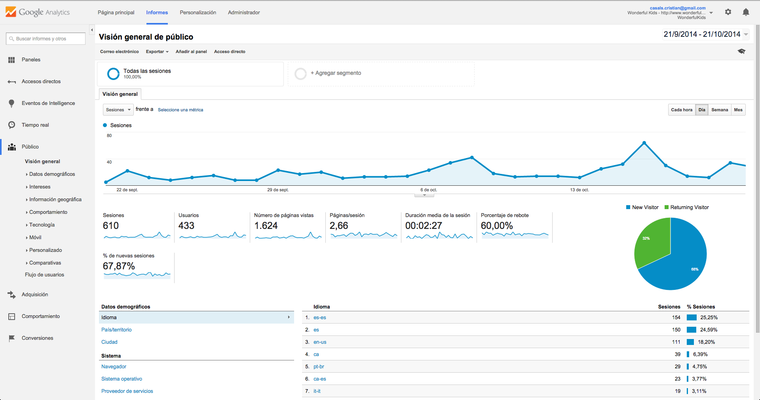760x400 pixels.
Task: Select Idioma demographic row
Action: coord(196,318)
